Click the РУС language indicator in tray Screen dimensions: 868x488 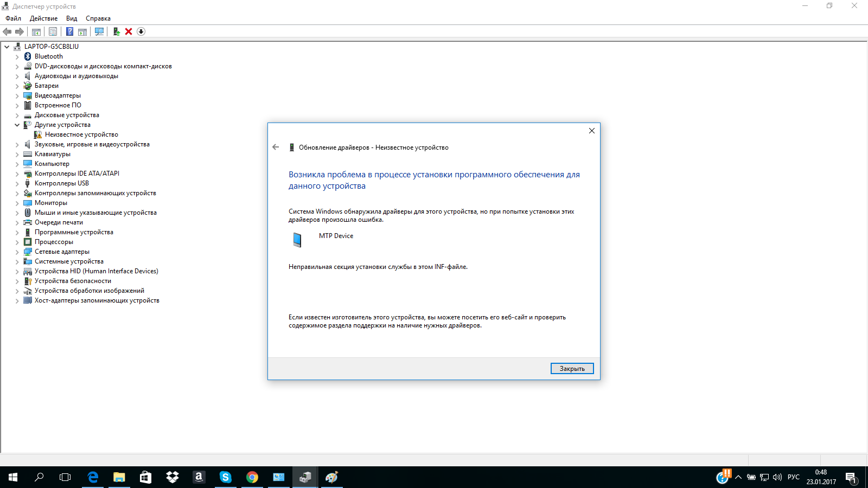tap(793, 477)
